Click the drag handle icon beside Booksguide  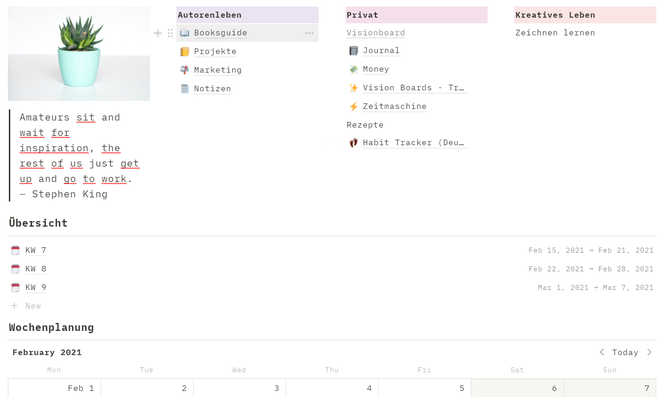pos(170,33)
